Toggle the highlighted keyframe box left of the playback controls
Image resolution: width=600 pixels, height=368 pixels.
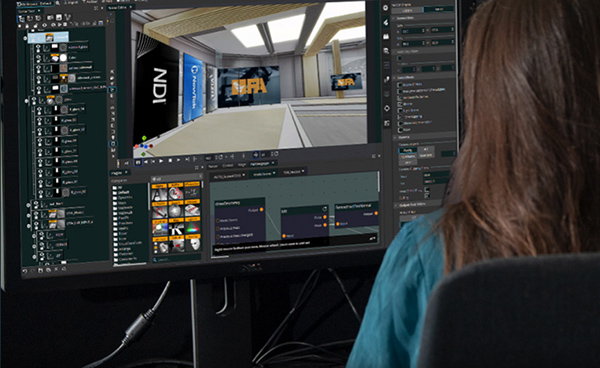click(138, 163)
